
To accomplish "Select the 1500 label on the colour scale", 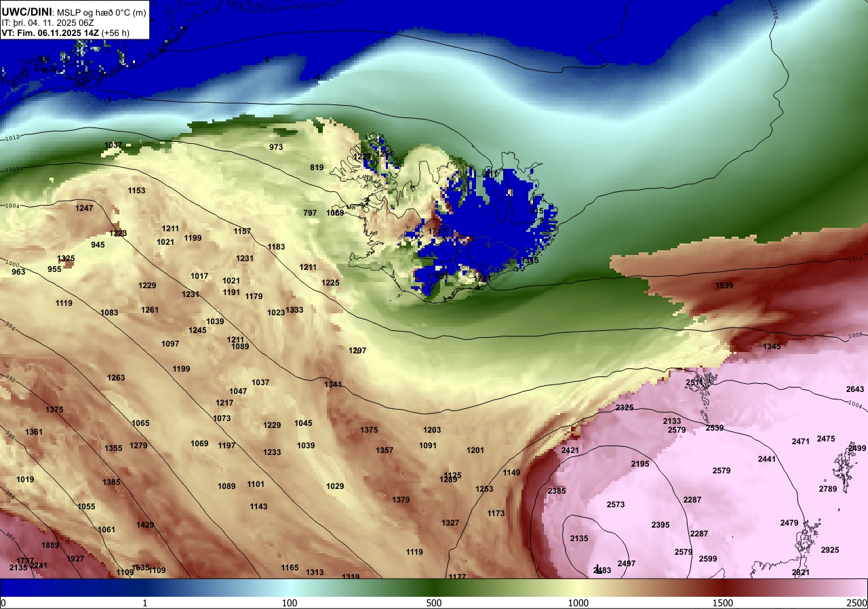I will (x=723, y=603).
